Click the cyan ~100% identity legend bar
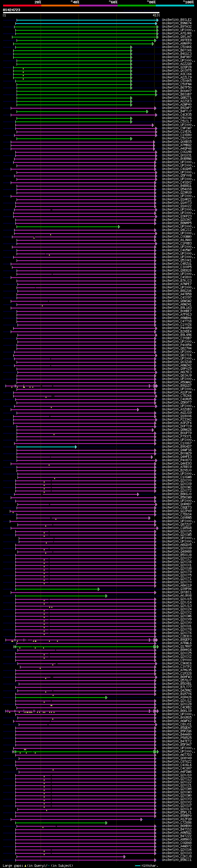The width and height of the screenshot is (197, 868). (175, 6)
